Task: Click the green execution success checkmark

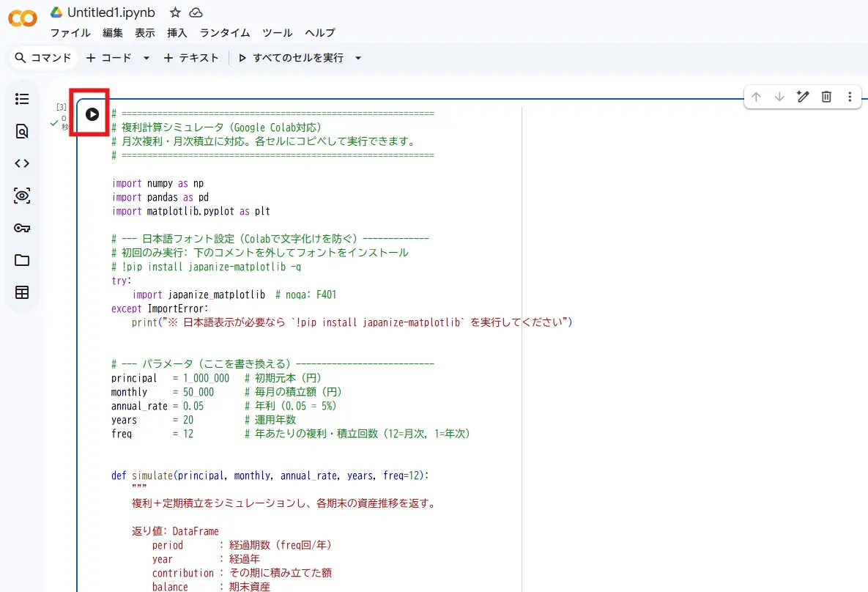Action: tap(53, 123)
